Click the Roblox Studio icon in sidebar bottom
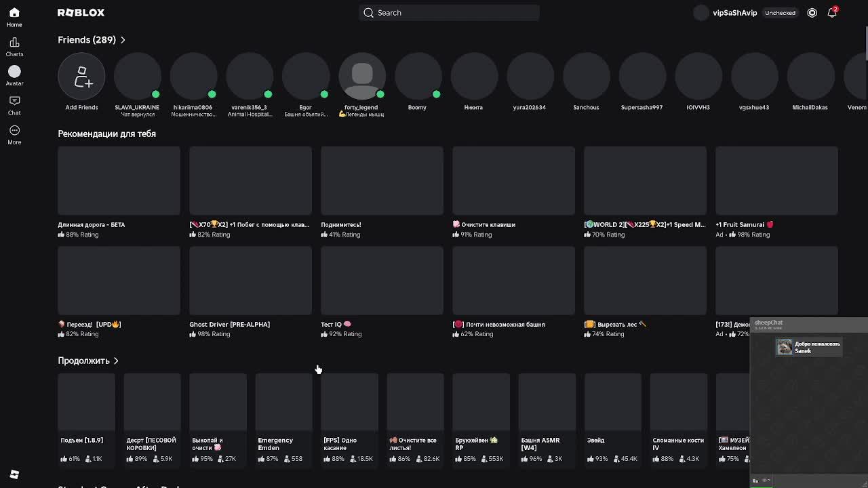This screenshot has height=488, width=868. coord(14,474)
